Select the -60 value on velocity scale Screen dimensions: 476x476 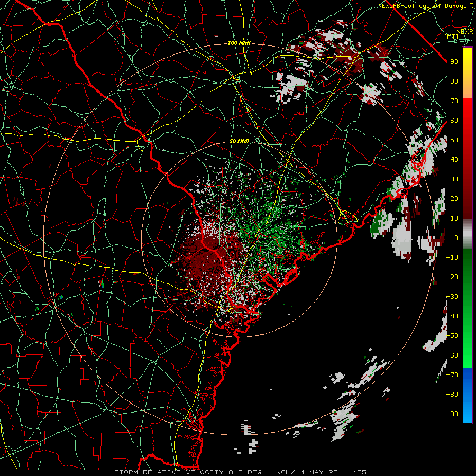point(452,355)
